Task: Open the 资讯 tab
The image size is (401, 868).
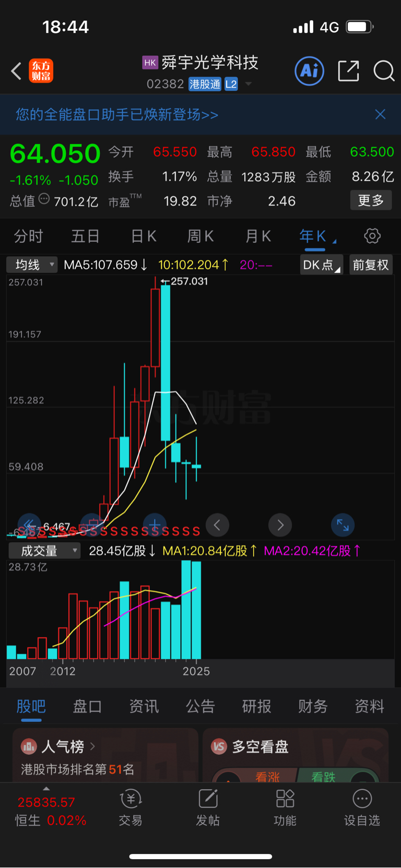Action: tap(144, 706)
